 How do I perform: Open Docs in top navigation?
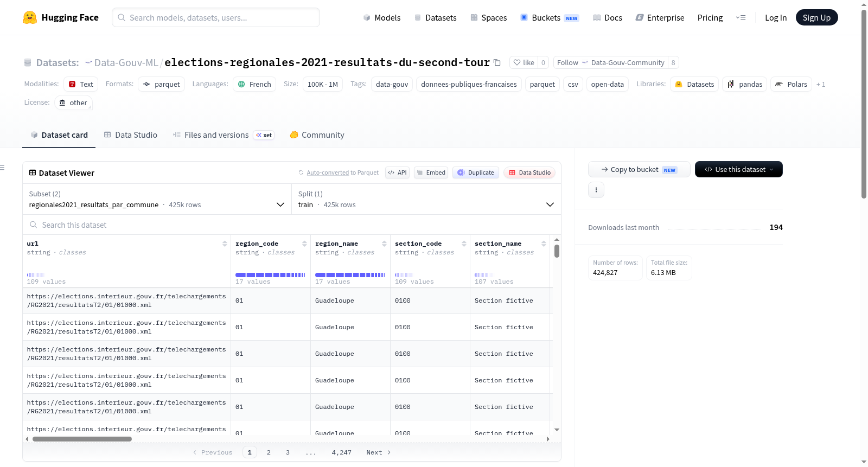pos(608,17)
